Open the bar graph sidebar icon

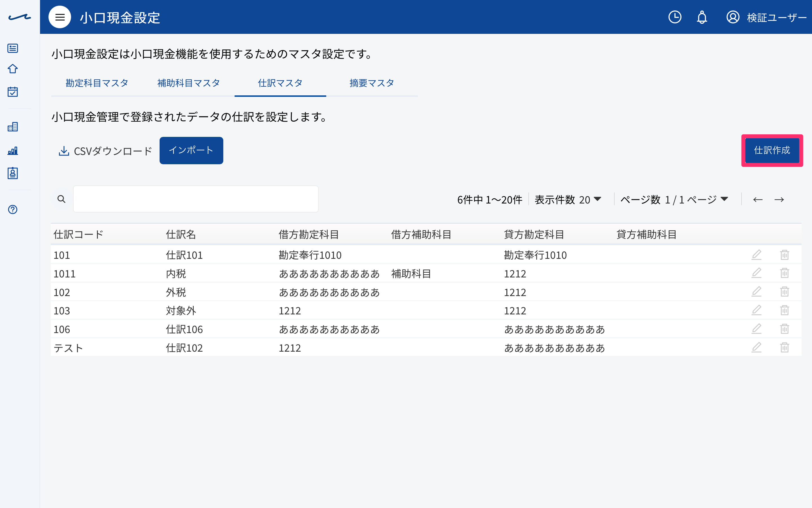(13, 150)
